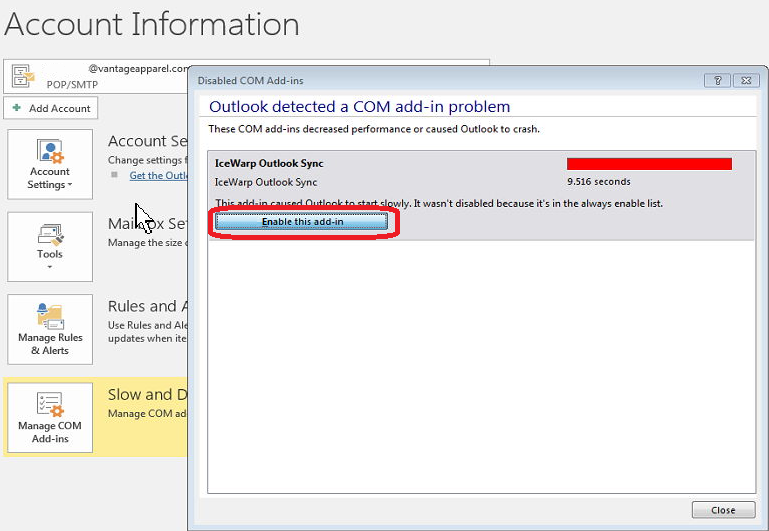Click the small dropdown arrow below Tools
Screen dimensions: 769x531
50,267
